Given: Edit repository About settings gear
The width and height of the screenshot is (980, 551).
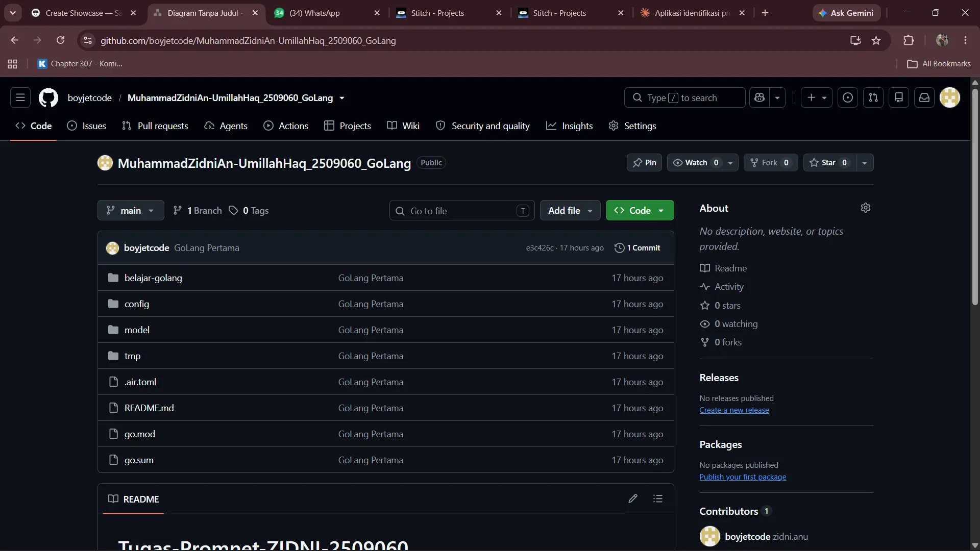Looking at the screenshot, I should click(866, 208).
